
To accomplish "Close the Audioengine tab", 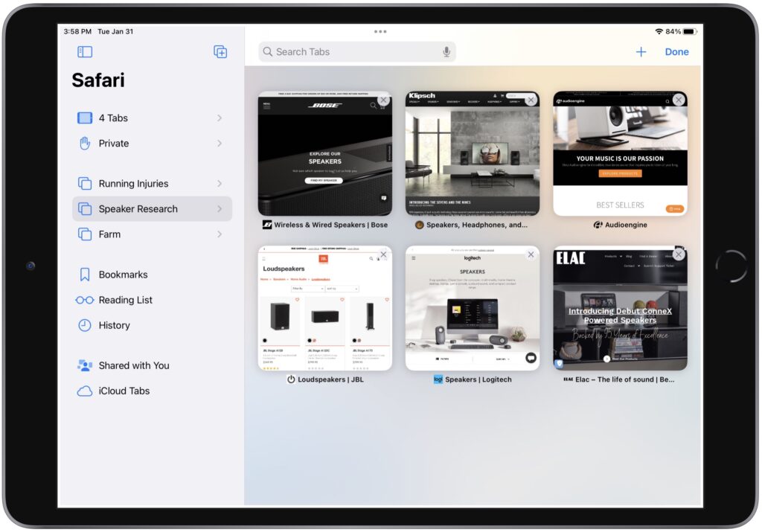I will coord(679,100).
